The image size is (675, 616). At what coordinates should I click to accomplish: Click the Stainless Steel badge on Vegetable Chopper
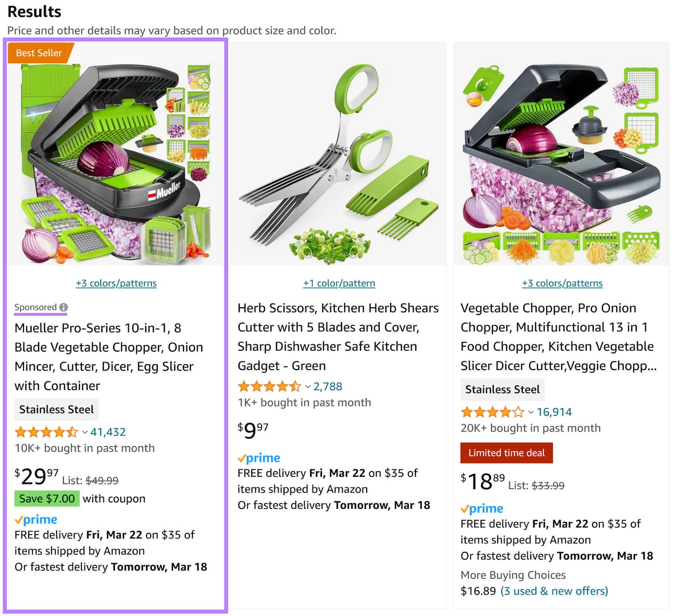502,389
